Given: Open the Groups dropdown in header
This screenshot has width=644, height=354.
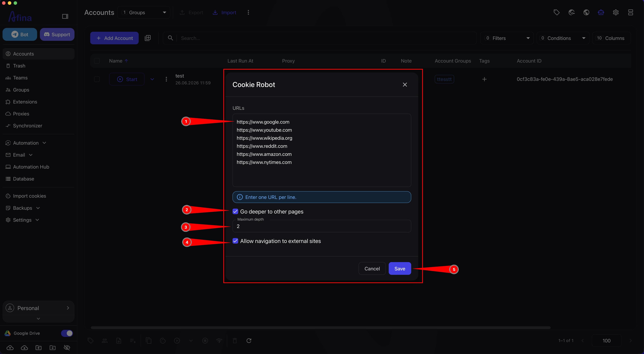Looking at the screenshot, I should pos(144,13).
